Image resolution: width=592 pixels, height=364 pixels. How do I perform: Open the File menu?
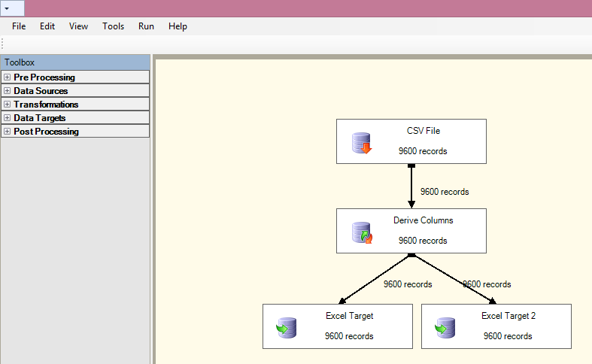[x=19, y=26]
